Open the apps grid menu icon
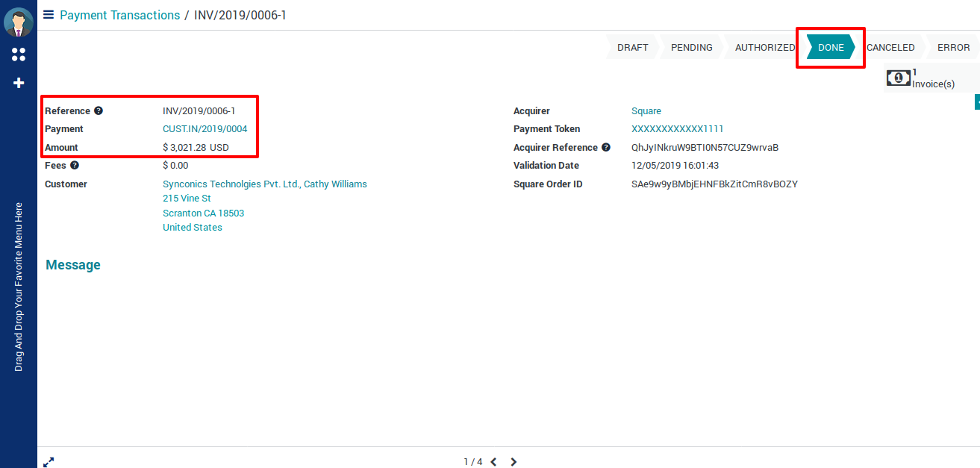This screenshot has width=980, height=468. (19, 54)
